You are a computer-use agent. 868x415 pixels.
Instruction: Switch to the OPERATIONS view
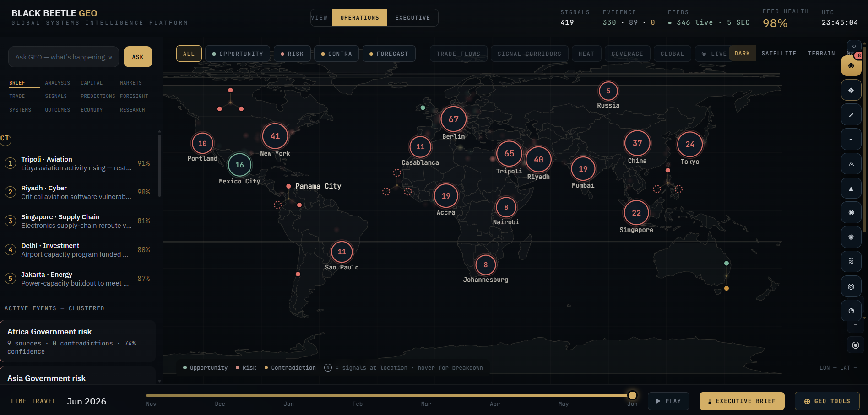(x=360, y=17)
